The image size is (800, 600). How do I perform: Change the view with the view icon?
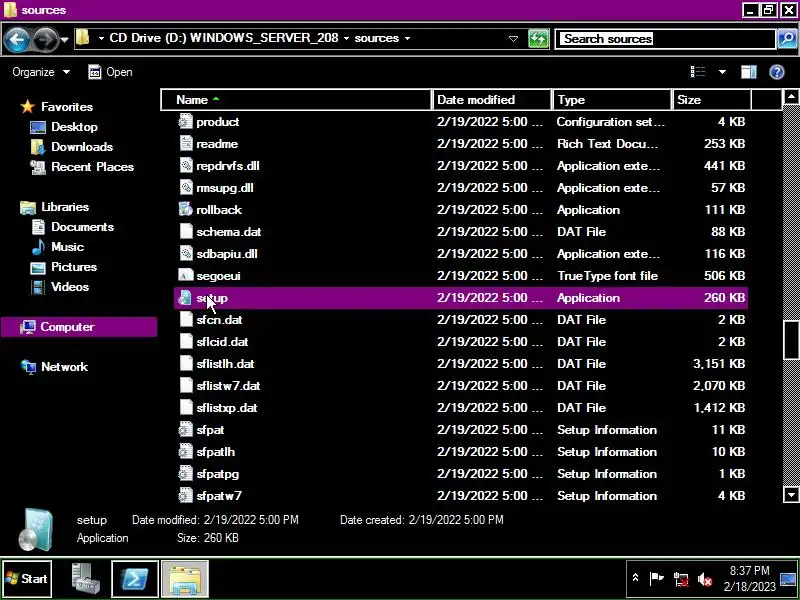click(698, 72)
